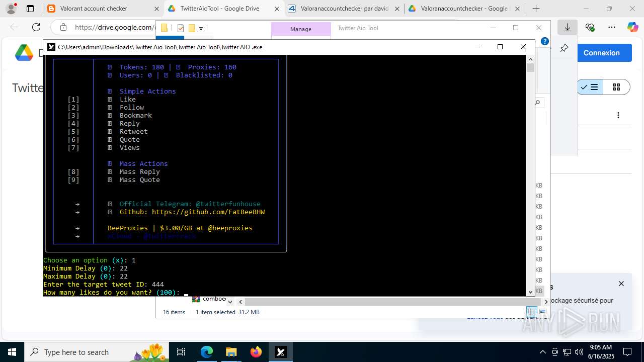Expand the folder tree chevron near comboe
The width and height of the screenshot is (644, 362).
(x=230, y=302)
